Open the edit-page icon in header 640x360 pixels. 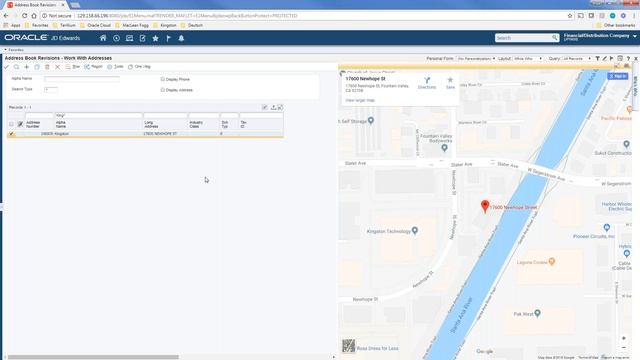pyautogui.click(x=142, y=38)
